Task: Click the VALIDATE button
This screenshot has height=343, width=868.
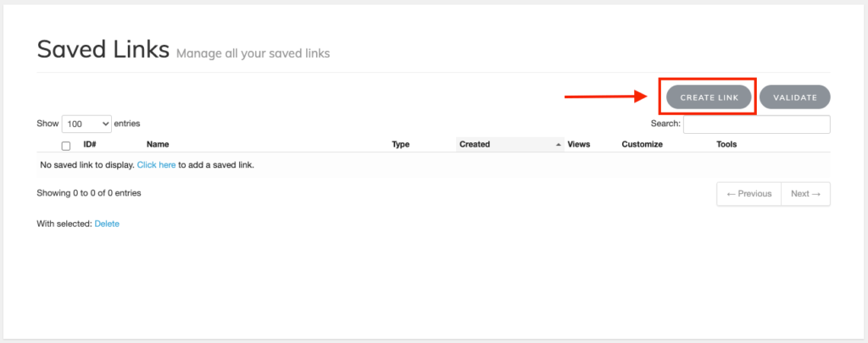Action: pyautogui.click(x=795, y=97)
